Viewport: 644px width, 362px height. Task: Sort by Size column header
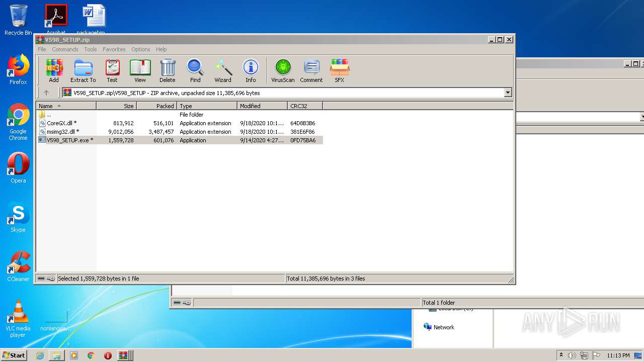(116, 106)
